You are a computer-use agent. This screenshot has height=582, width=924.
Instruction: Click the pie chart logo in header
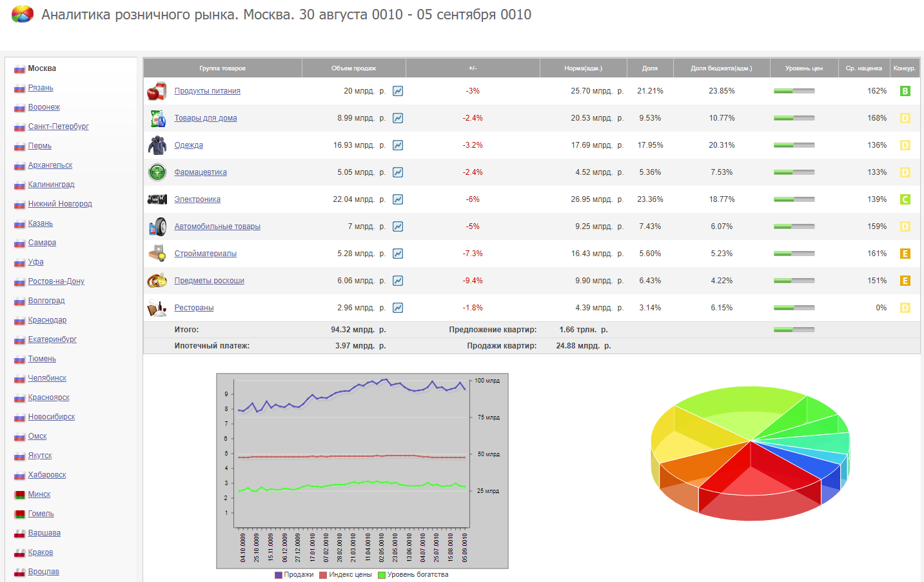click(x=23, y=14)
